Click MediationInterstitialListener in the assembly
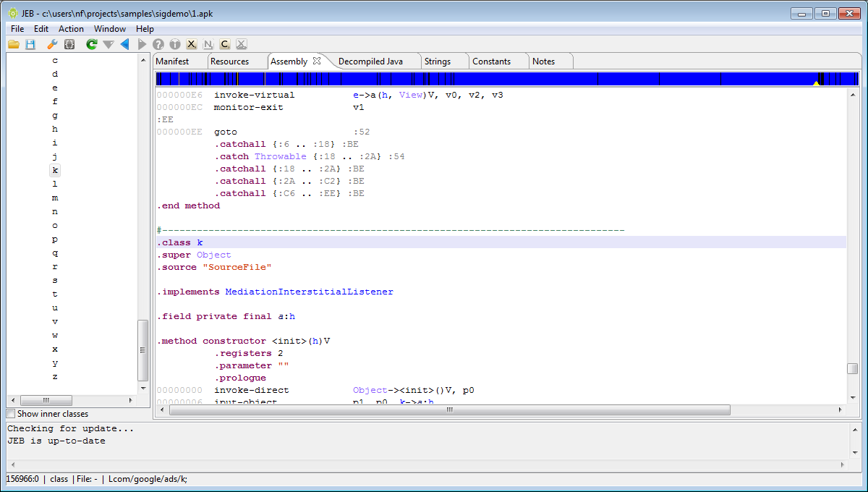 [x=309, y=292]
